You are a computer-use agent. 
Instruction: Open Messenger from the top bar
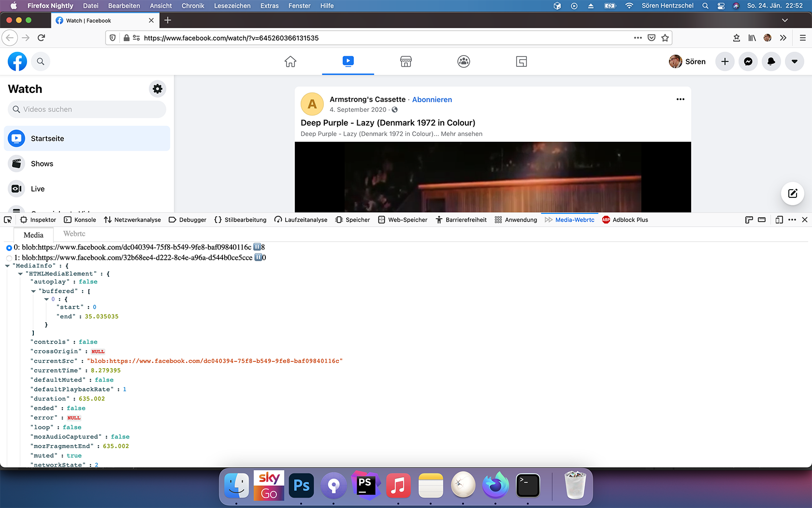(x=748, y=61)
